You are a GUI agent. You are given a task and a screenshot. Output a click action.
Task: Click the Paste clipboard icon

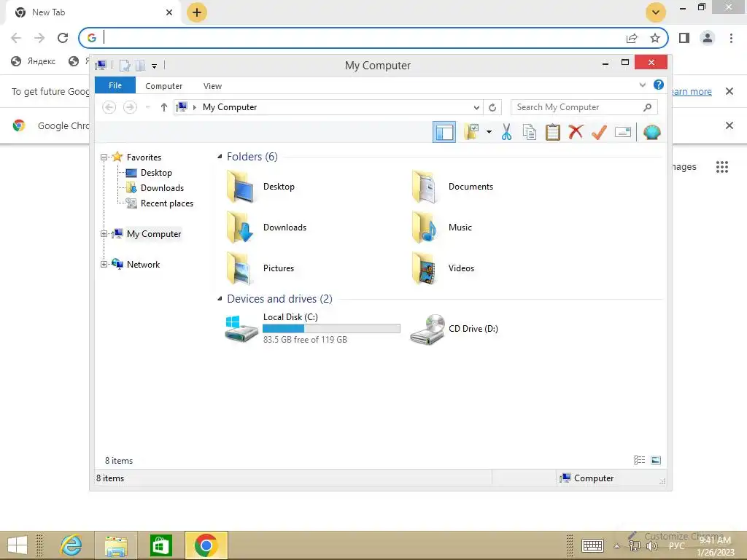coord(553,132)
